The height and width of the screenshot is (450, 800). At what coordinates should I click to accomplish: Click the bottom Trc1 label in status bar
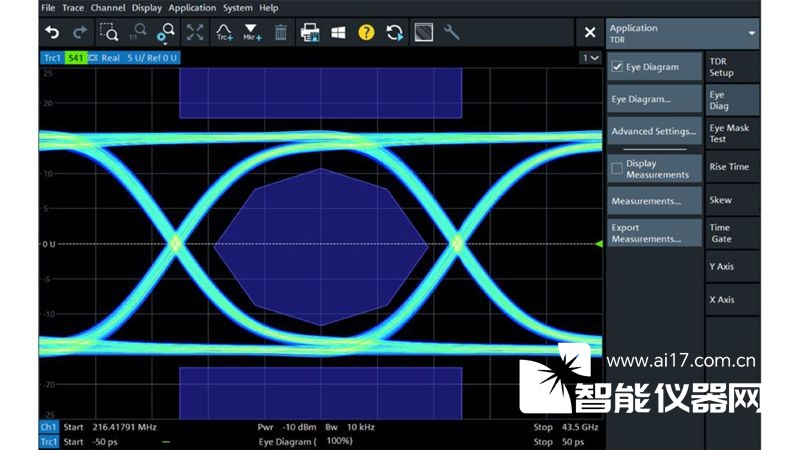49,442
